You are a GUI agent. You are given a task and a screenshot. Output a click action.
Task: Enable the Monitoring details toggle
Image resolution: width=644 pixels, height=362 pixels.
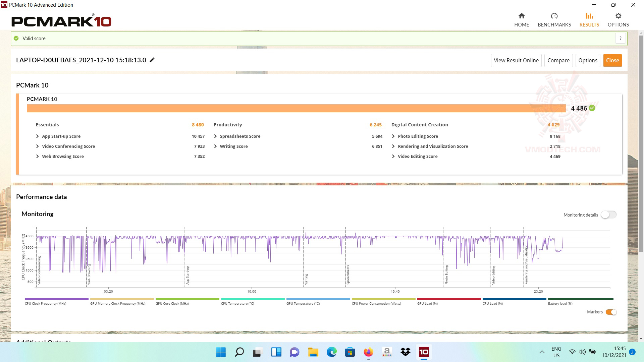click(x=608, y=215)
